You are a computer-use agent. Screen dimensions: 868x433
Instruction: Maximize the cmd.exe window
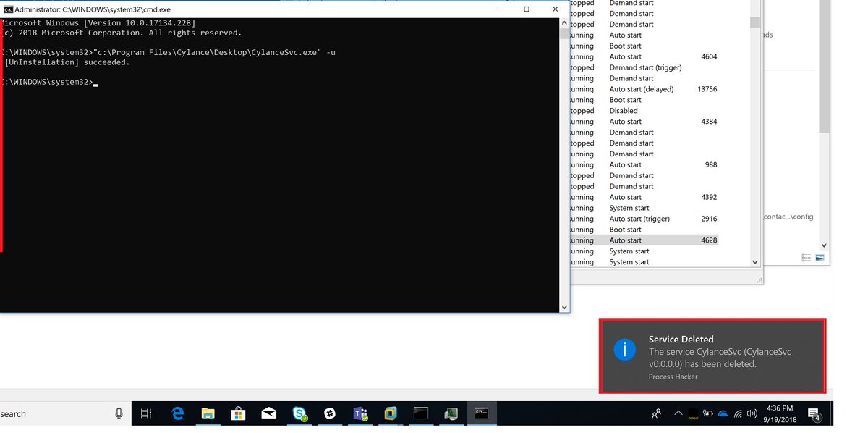[x=526, y=9]
